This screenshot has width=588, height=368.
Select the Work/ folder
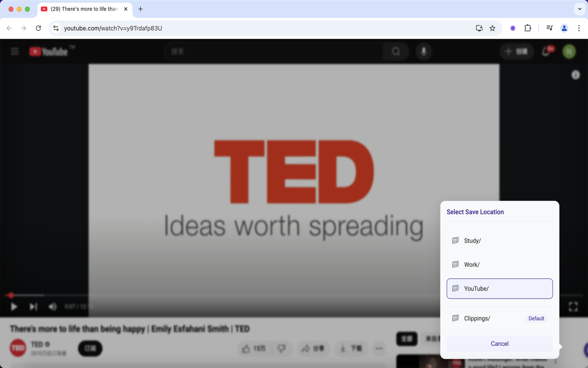coord(499,264)
